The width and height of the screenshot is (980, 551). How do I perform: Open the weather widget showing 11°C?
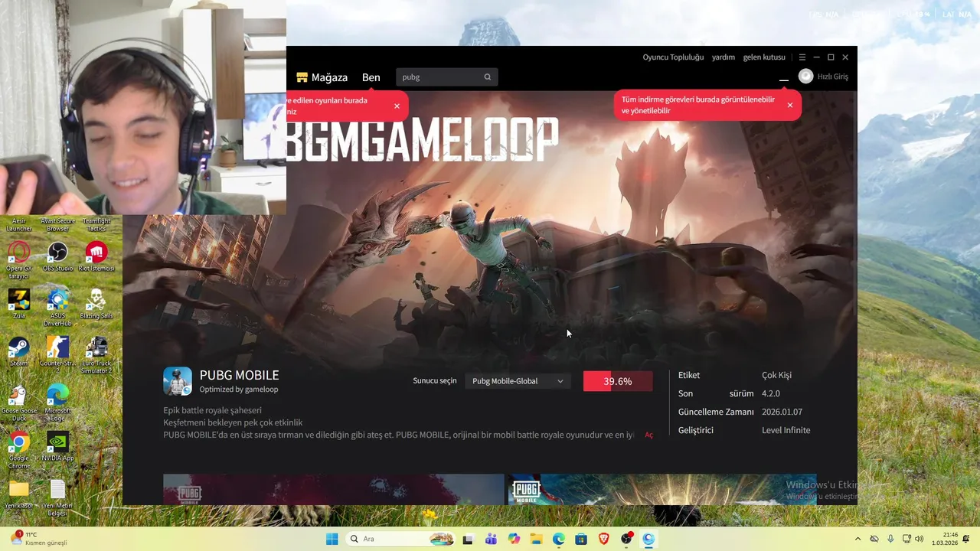click(38, 539)
